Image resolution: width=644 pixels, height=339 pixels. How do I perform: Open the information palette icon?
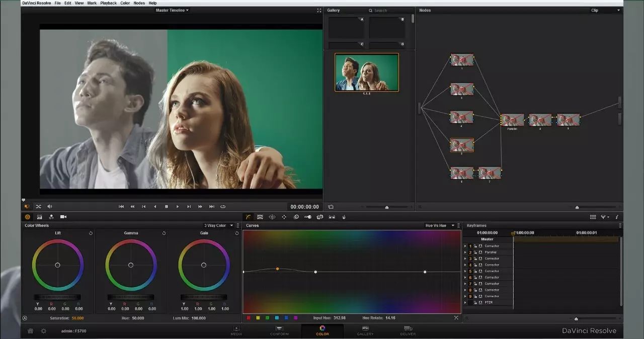pos(617,217)
